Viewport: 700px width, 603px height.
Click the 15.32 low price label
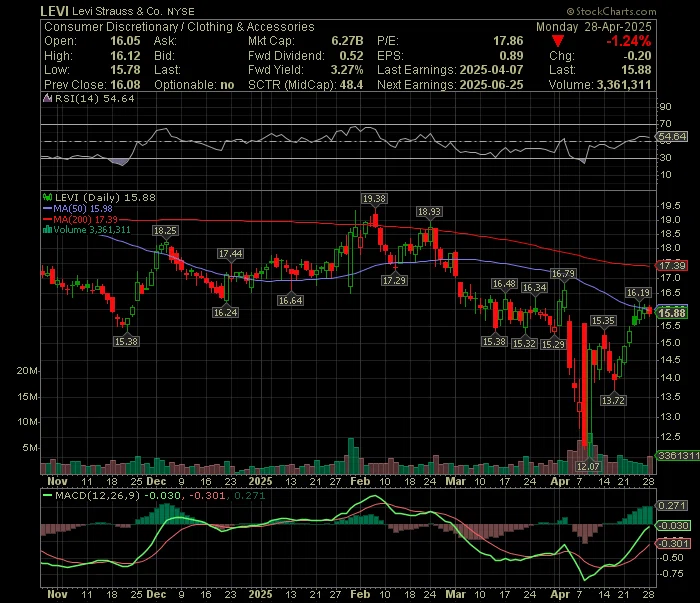(x=524, y=343)
